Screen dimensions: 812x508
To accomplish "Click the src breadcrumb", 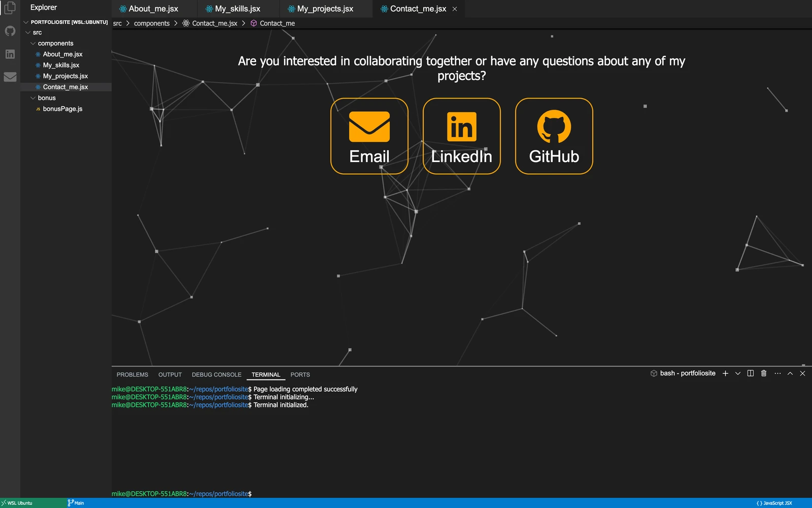I will [117, 23].
